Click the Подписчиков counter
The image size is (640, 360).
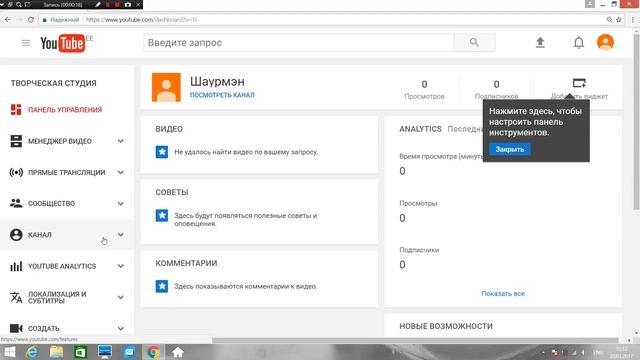pyautogui.click(x=496, y=90)
